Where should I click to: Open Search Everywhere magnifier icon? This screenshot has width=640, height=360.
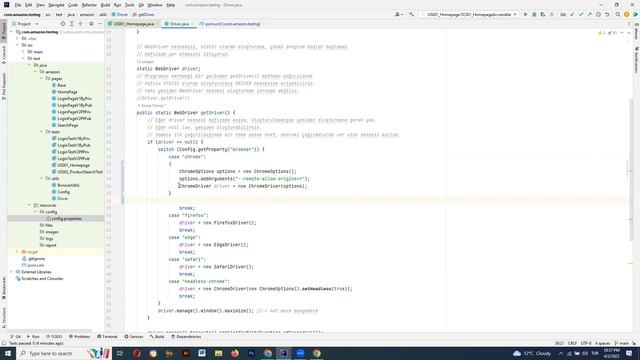618,14
